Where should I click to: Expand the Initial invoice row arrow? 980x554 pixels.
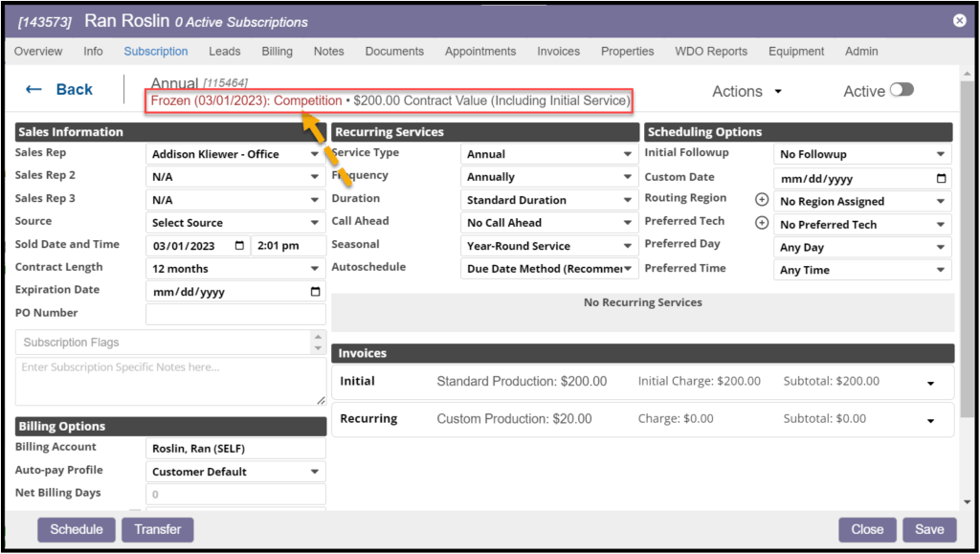tap(931, 384)
